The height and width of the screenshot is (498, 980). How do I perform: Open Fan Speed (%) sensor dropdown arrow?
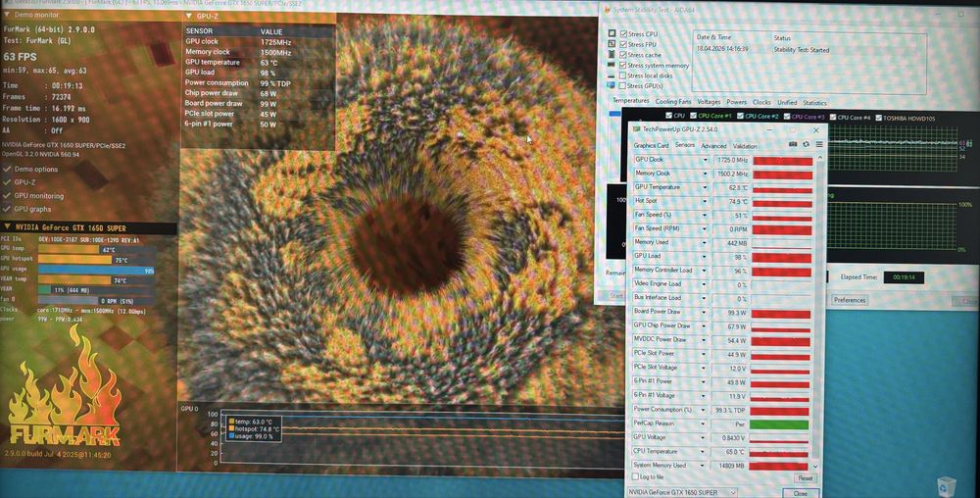point(705,215)
